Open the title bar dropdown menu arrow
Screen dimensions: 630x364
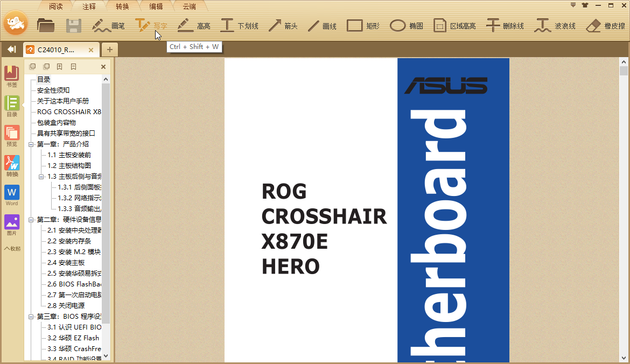click(x=573, y=5)
